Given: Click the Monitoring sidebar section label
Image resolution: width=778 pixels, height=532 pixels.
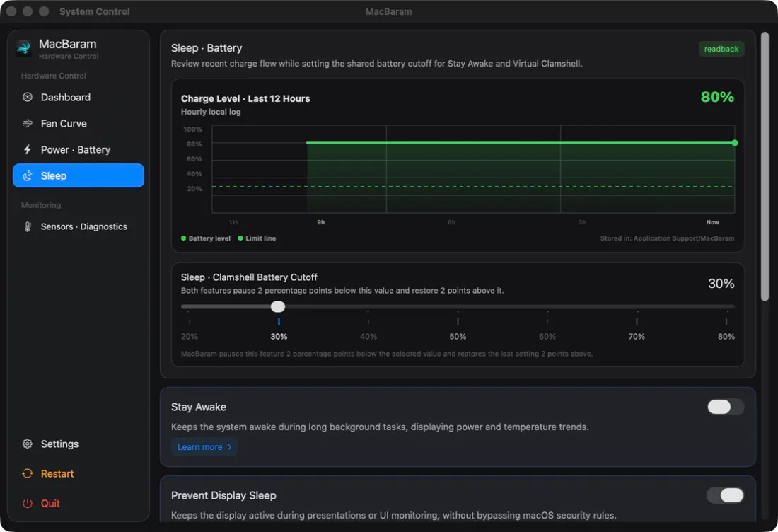Looking at the screenshot, I should click(x=41, y=205).
